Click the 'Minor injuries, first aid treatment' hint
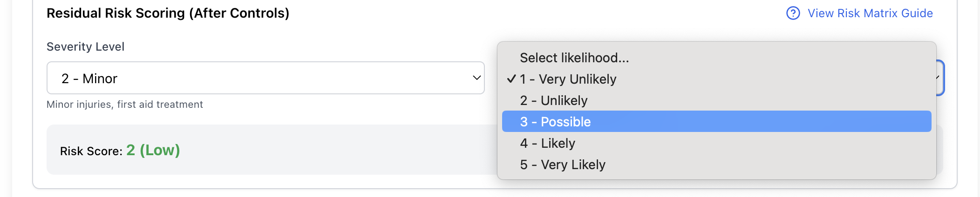980x197 pixels. click(x=124, y=105)
